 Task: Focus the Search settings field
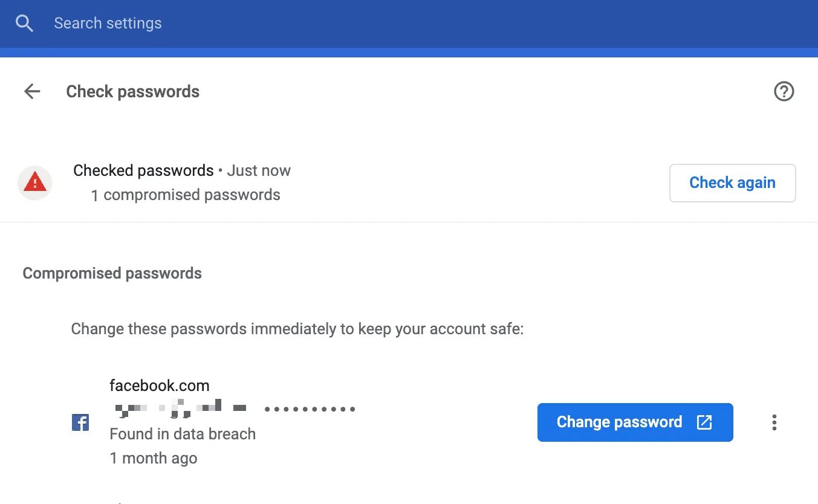(242, 24)
